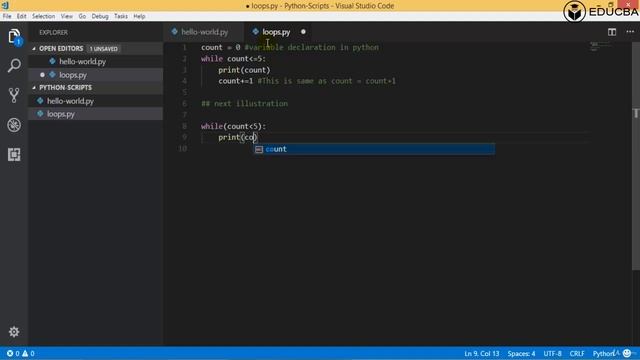Image resolution: width=640 pixels, height=360 pixels.
Task: Click 'count+=1' on line 4
Action: (x=236, y=81)
